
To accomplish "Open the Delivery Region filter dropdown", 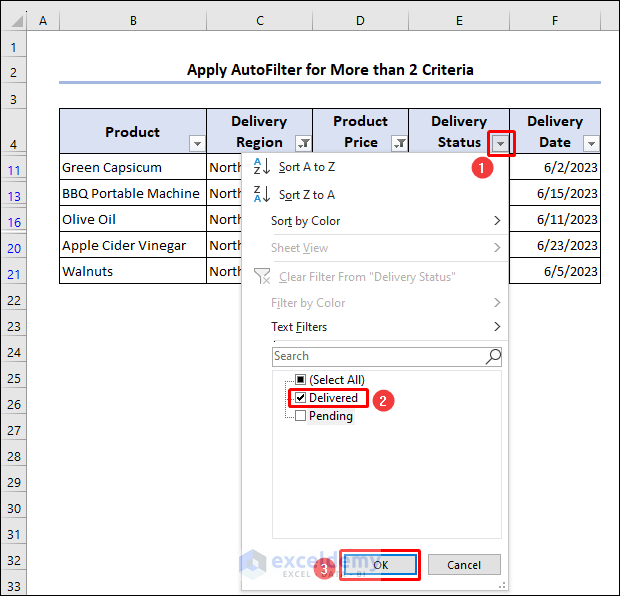I will (x=303, y=144).
